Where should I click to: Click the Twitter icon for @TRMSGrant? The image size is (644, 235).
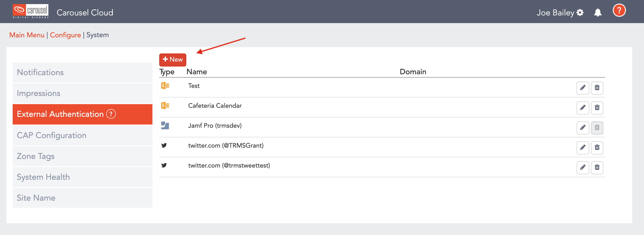pos(165,145)
